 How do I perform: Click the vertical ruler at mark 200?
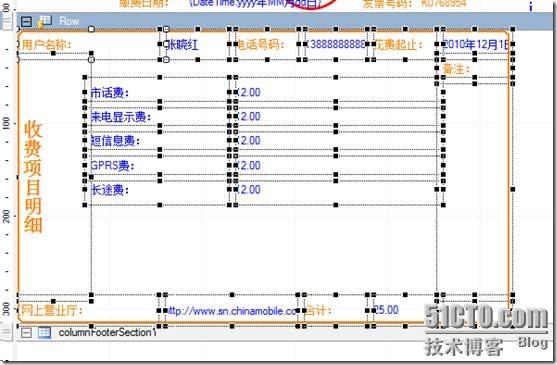[7, 216]
